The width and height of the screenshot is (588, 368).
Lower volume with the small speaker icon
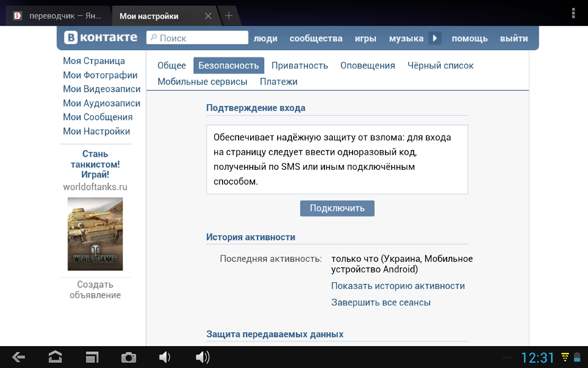tap(165, 357)
